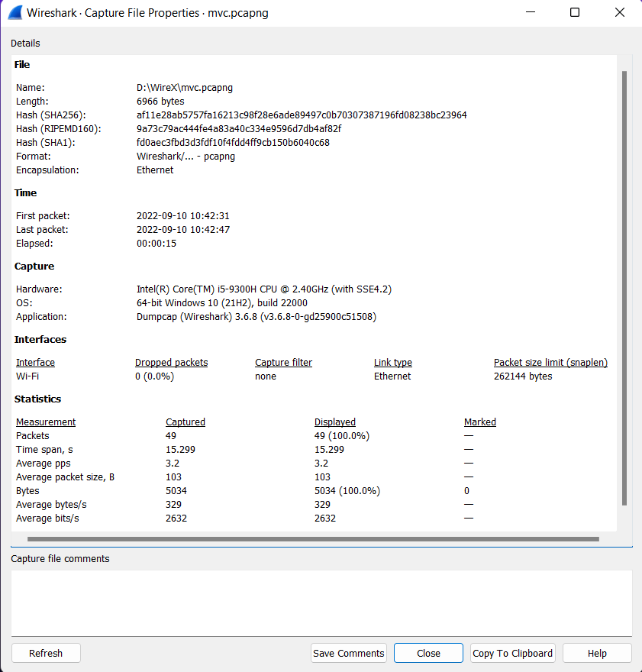Click the Elapsed value 00:00:15
Screen dimensions: 642x672
point(156,243)
